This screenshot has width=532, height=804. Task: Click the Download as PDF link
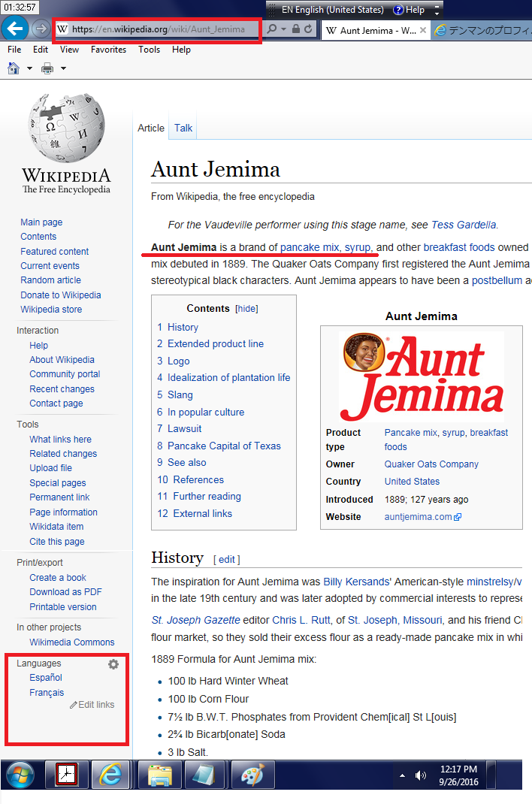click(x=65, y=591)
